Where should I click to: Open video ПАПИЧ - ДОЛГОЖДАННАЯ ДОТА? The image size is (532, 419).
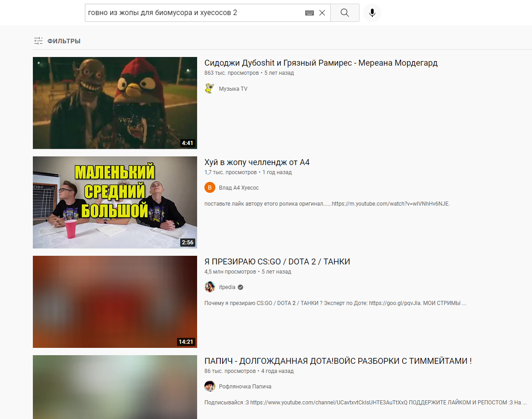(x=338, y=361)
